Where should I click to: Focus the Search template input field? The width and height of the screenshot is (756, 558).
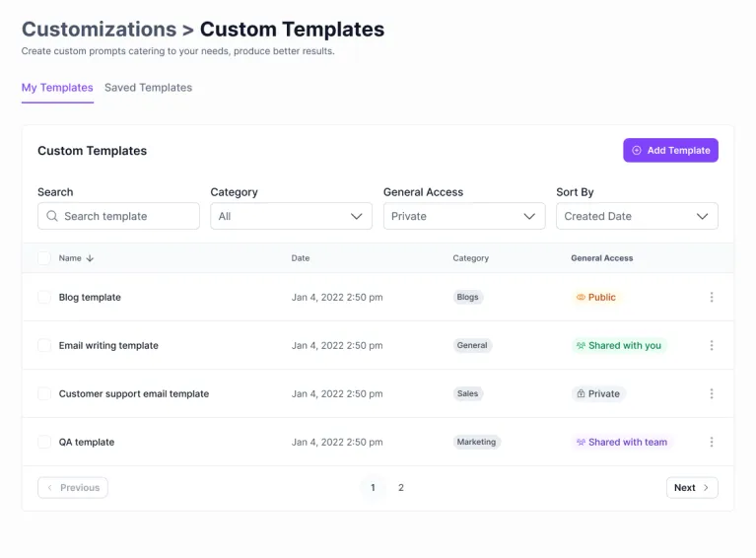(118, 216)
